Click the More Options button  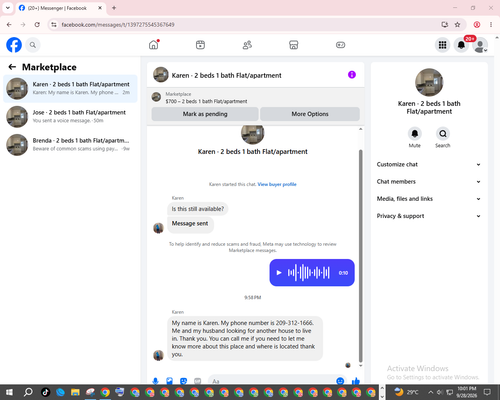pos(310,114)
